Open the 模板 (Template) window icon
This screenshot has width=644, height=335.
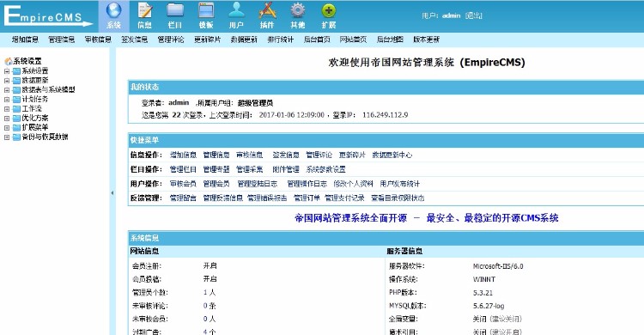[206, 15]
